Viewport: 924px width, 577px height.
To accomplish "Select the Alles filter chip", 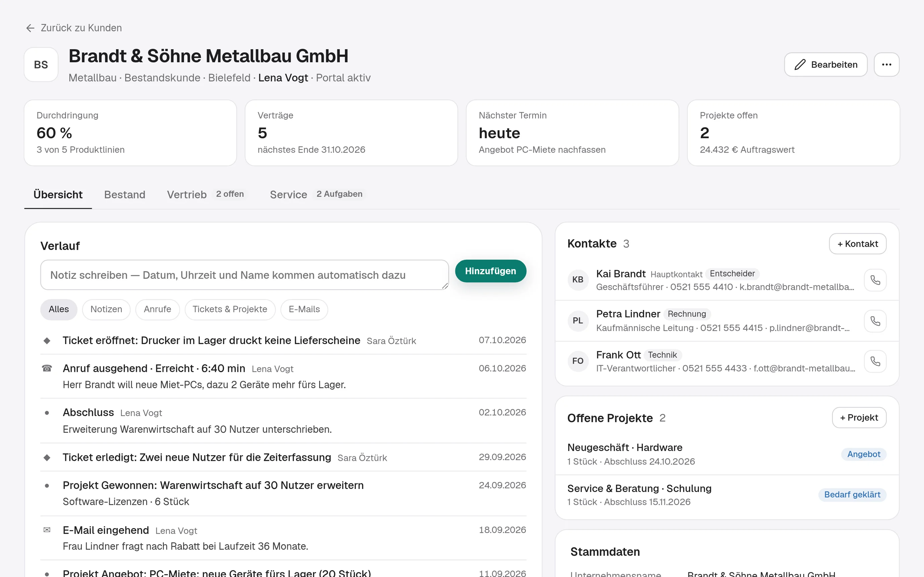I will click(x=59, y=309).
